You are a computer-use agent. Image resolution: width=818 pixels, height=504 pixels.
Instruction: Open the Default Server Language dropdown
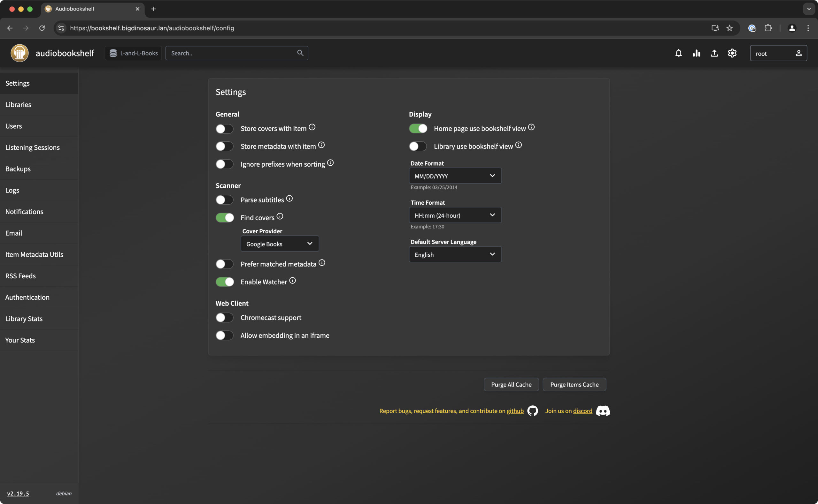pyautogui.click(x=455, y=254)
